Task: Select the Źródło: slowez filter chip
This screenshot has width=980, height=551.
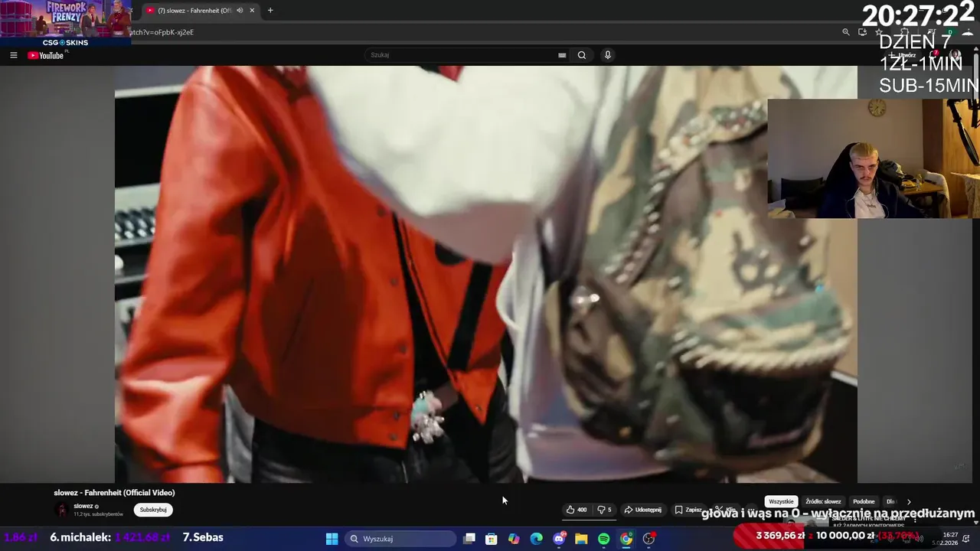Action: point(823,502)
